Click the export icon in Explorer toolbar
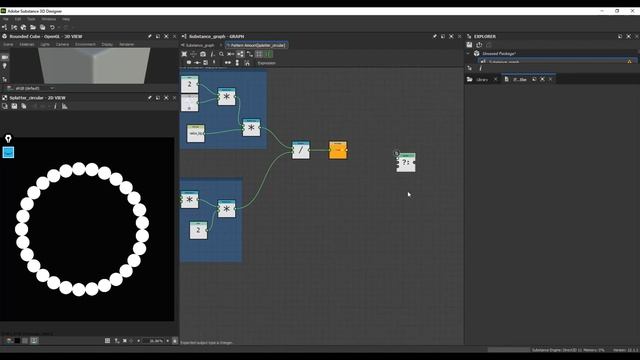Viewport: 640px width, 360px height. (479, 45)
